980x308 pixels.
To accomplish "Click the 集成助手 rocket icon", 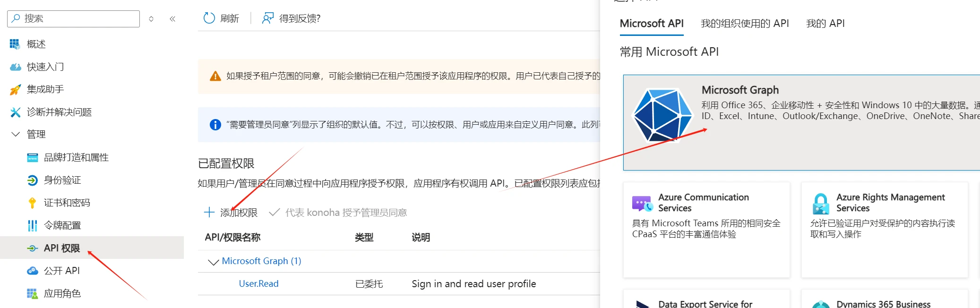I will click(x=15, y=89).
